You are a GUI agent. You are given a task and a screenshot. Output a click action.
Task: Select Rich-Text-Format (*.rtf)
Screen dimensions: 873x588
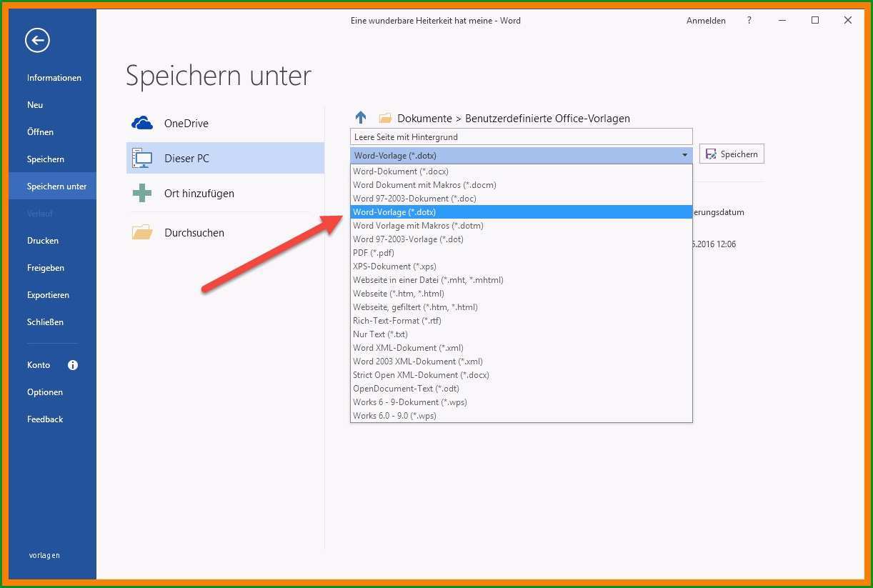click(x=522, y=321)
